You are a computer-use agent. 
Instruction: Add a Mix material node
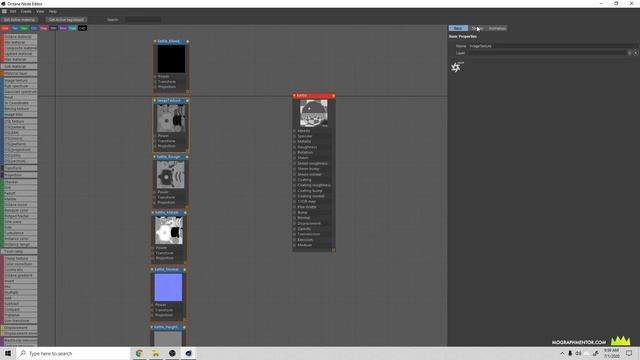[19, 42]
